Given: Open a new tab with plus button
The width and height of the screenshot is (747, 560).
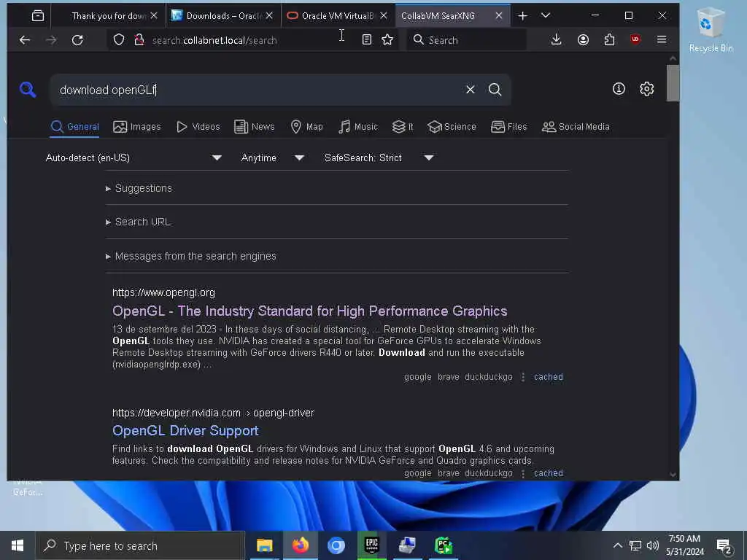Looking at the screenshot, I should [522, 16].
